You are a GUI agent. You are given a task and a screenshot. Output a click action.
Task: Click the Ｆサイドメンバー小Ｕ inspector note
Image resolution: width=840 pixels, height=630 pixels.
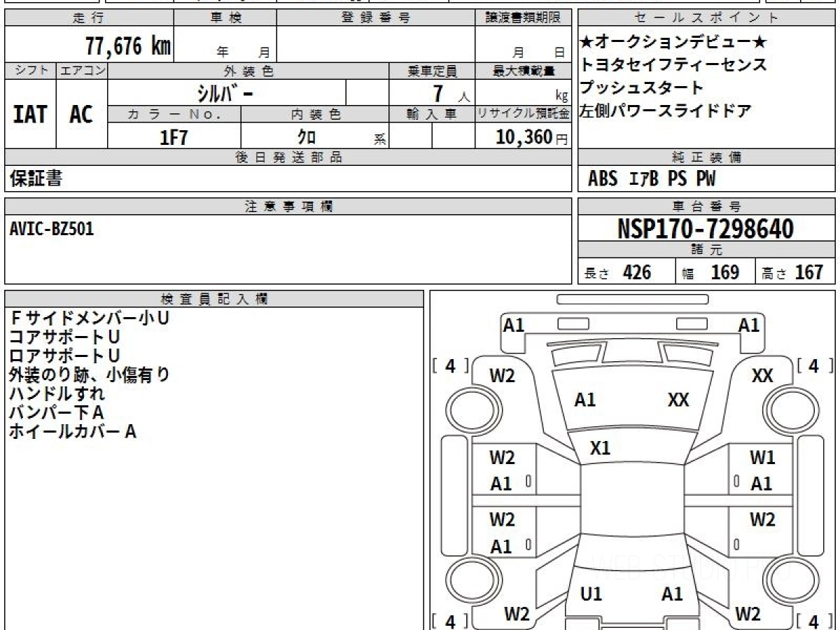point(89,318)
